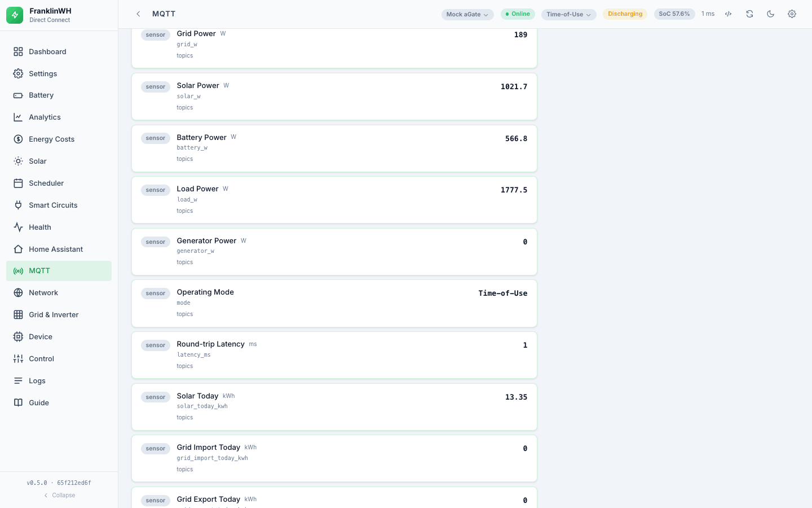Click the SoC 57.6% badge
The height and width of the screenshot is (508, 812).
coord(674,14)
